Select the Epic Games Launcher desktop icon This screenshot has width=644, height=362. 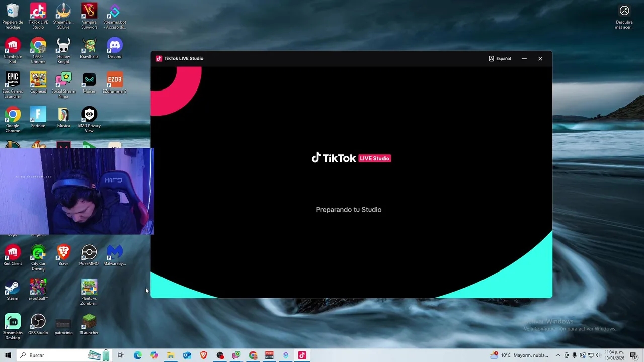tap(13, 85)
